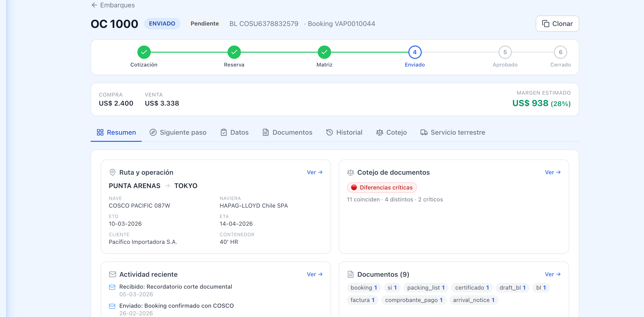
Task: Click the Booking VAP0010044 text
Action: [x=341, y=24]
